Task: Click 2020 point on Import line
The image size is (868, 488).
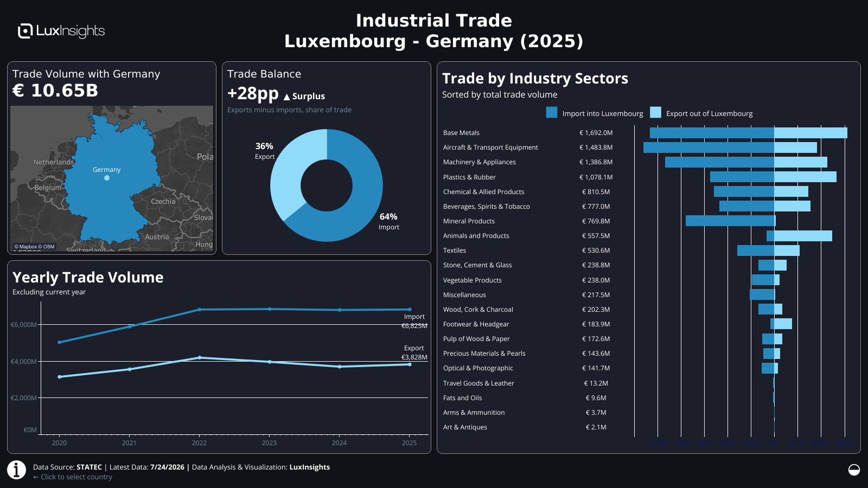Action: 60,342
